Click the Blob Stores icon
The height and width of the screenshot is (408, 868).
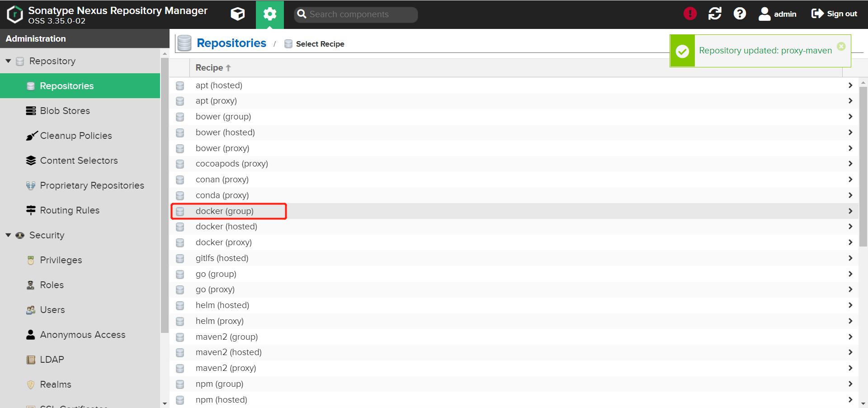tap(31, 111)
